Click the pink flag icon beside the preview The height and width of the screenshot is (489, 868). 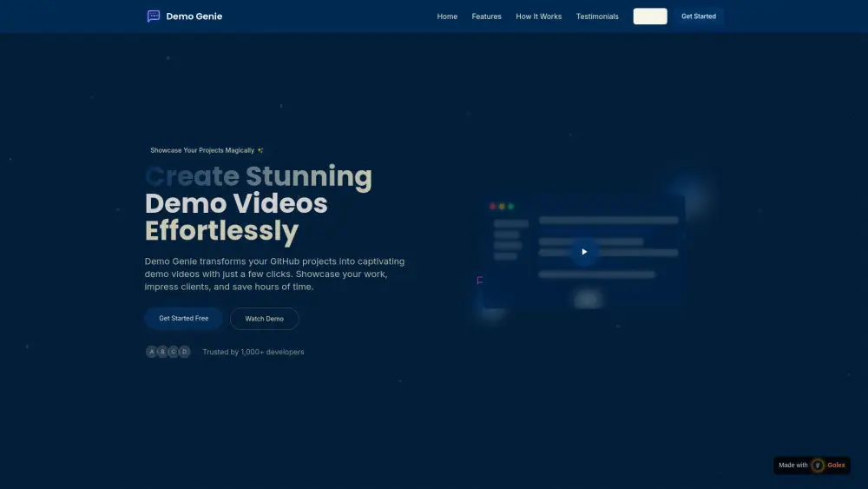(480, 281)
